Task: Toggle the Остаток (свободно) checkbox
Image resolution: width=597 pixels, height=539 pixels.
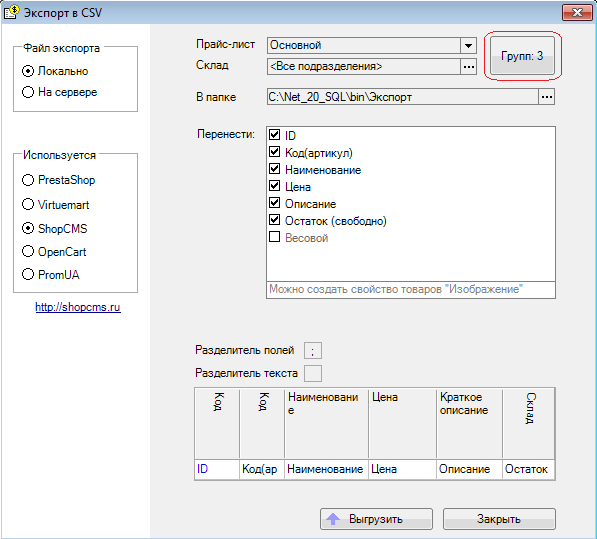Action: (x=275, y=220)
